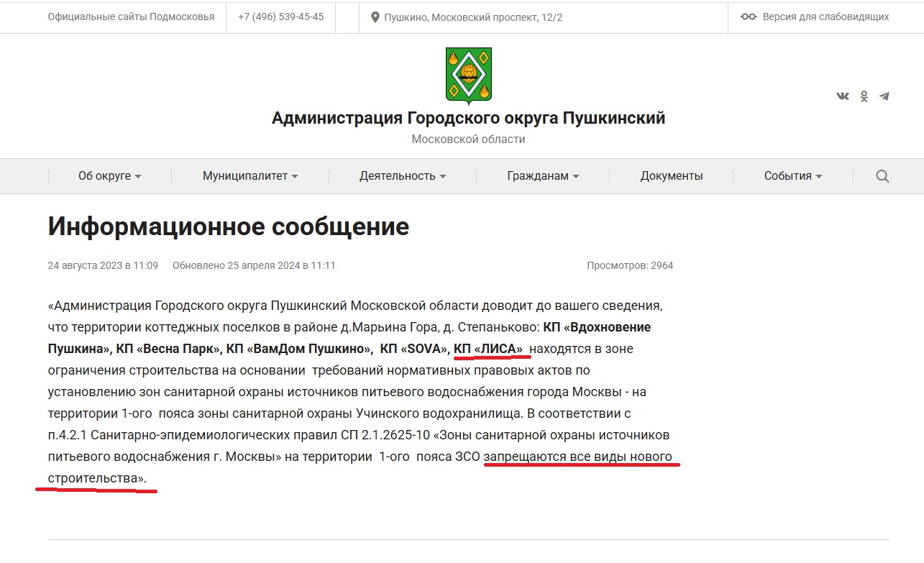Click the Pushkinsky district coat of arms
This screenshot has width=924, height=563.
point(469,75)
